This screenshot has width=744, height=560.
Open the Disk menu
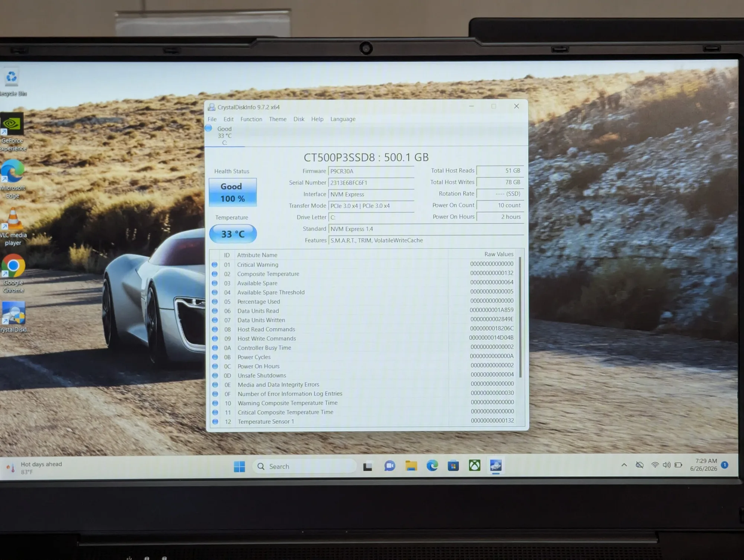click(299, 119)
